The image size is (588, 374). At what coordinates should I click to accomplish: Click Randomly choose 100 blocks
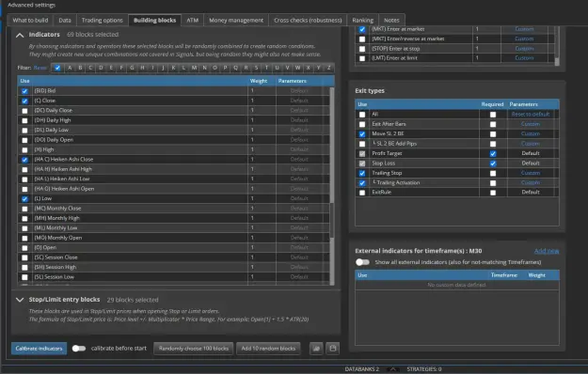point(194,349)
